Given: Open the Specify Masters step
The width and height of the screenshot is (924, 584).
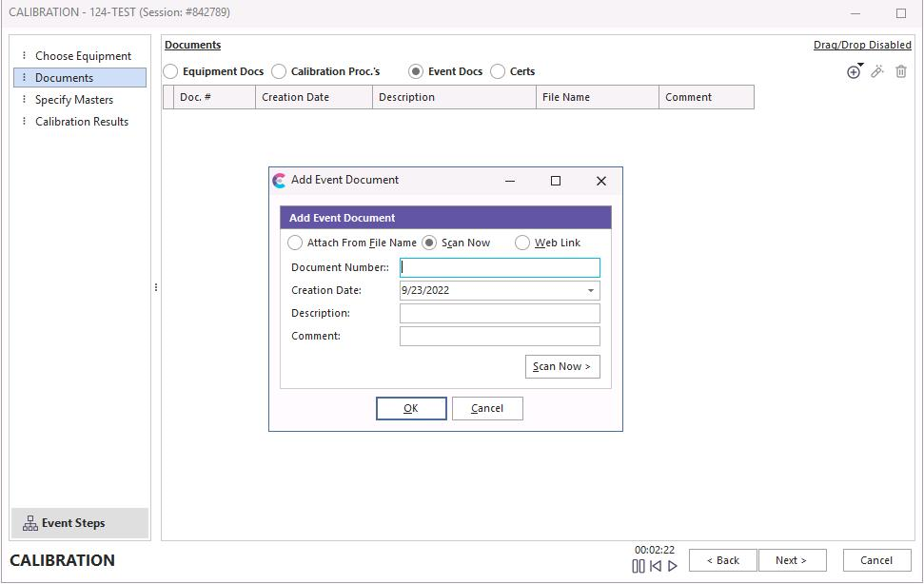Looking at the screenshot, I should point(74,100).
